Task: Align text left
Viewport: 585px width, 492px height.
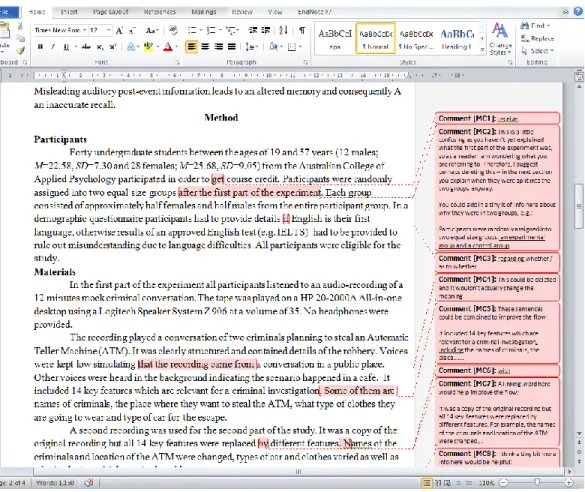Action: pos(191,47)
